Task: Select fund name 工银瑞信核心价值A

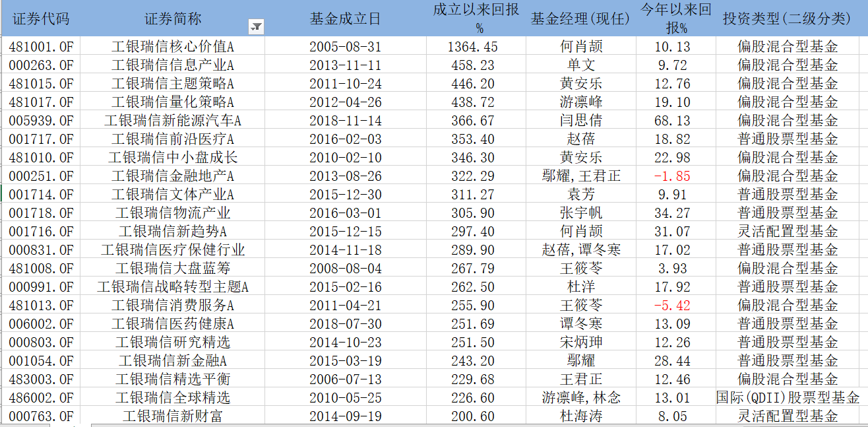Action: 173,46
